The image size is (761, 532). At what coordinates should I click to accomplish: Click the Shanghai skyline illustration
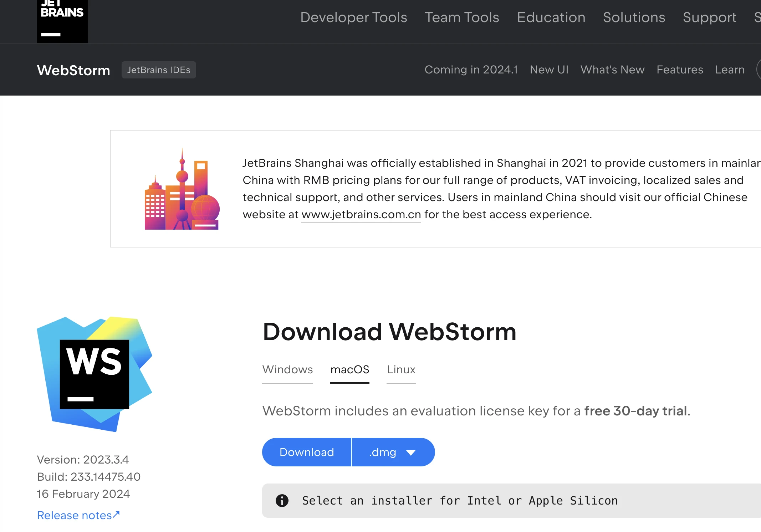(182, 189)
